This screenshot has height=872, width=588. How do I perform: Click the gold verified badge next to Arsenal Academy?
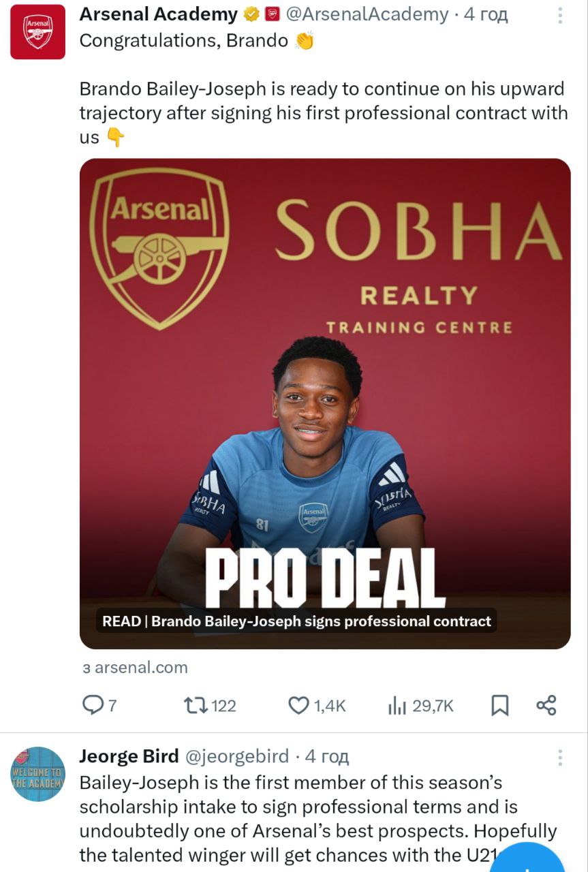[x=251, y=14]
